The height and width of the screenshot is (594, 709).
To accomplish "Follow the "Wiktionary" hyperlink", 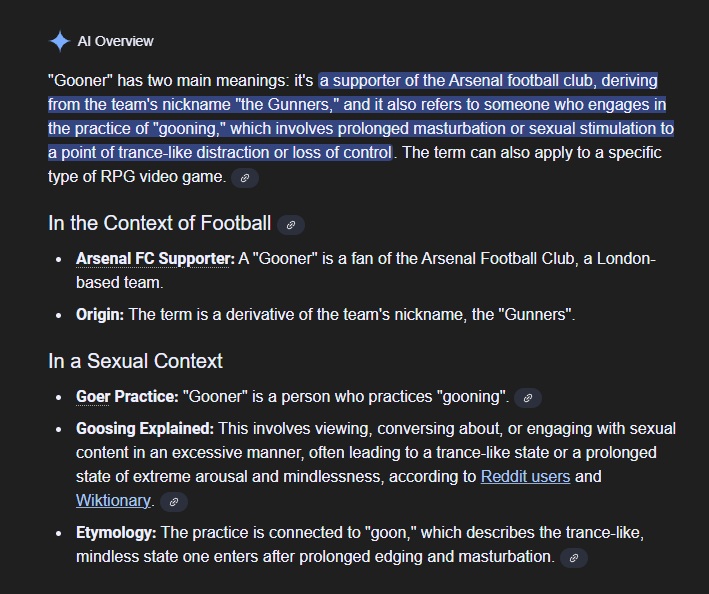I will (113, 500).
